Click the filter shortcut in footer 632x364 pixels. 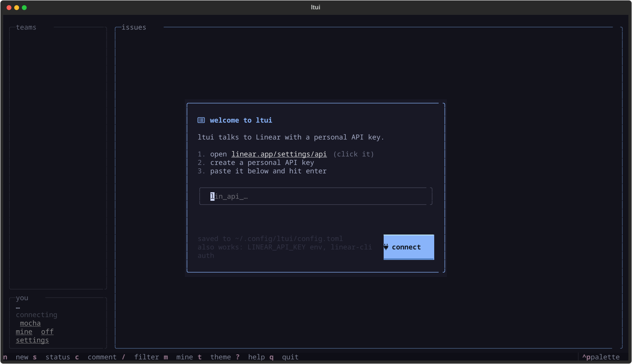coord(140,357)
